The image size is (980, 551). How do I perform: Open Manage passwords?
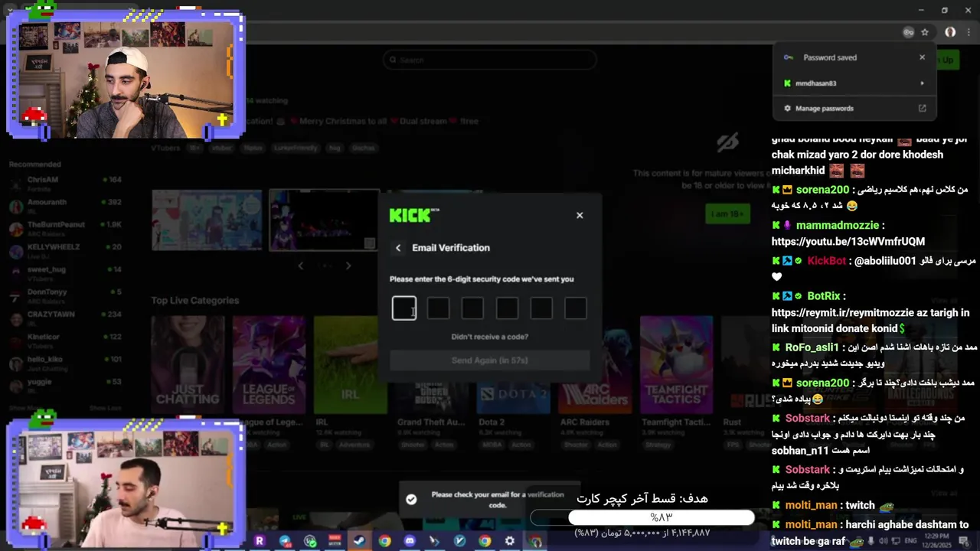[x=854, y=109]
